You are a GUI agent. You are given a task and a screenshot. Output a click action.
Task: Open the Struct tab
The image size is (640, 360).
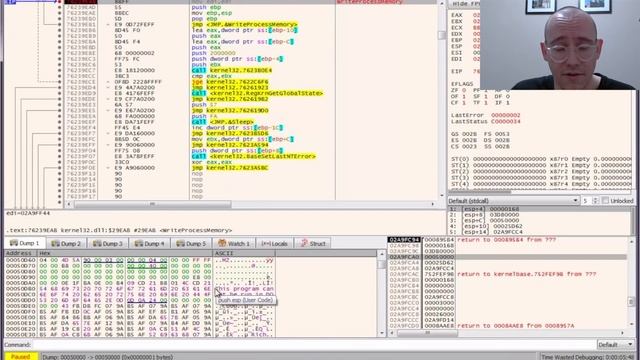pyautogui.click(x=313, y=244)
